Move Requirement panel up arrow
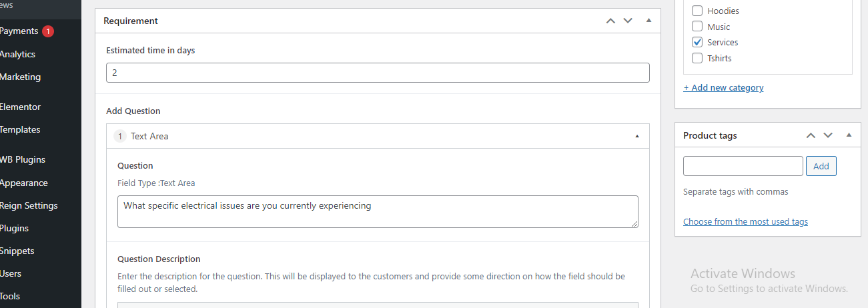The height and width of the screenshot is (308, 868). [x=610, y=21]
